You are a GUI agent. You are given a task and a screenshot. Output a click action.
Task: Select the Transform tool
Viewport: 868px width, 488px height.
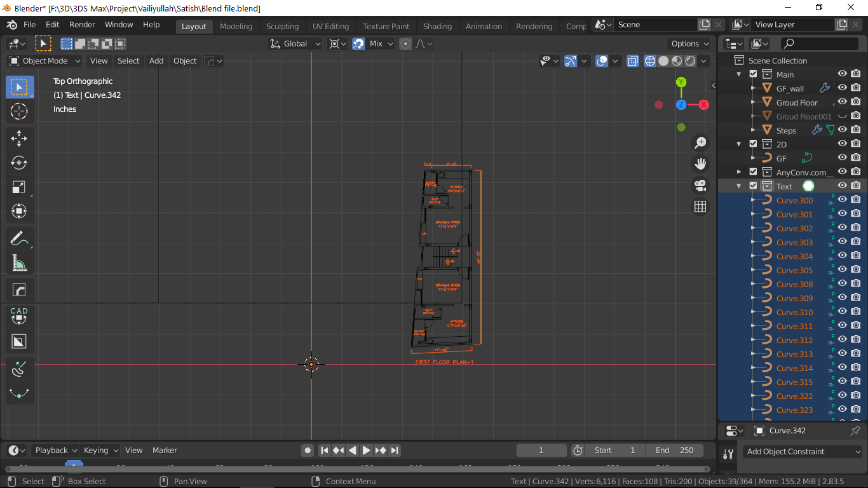pos(19,211)
